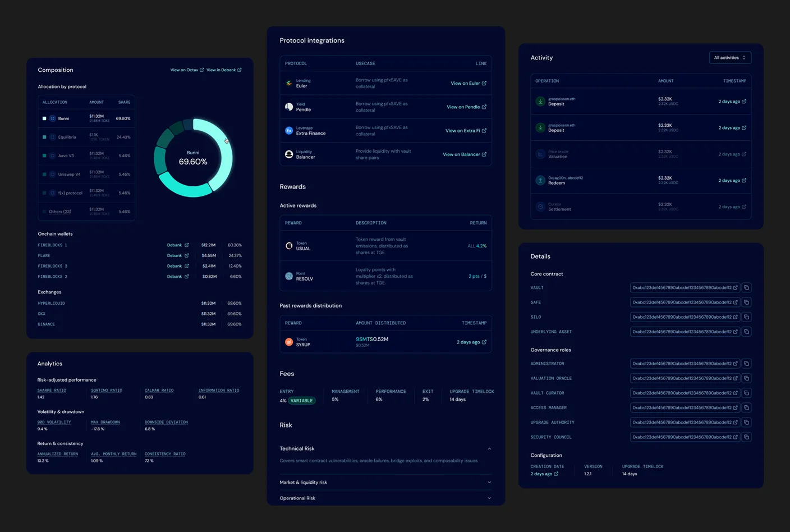This screenshot has height=532, width=790.
Task: Open Debank link for FLARE wallet
Action: point(178,255)
